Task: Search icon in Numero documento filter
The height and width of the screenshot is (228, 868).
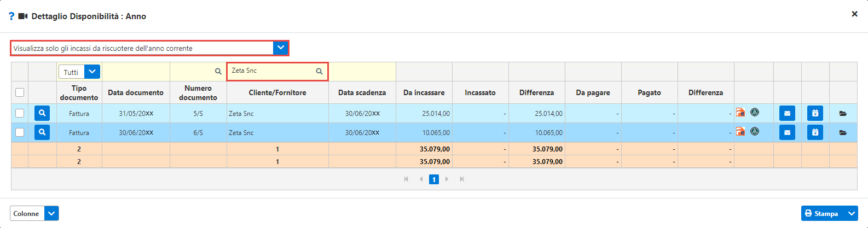Action: (x=218, y=72)
